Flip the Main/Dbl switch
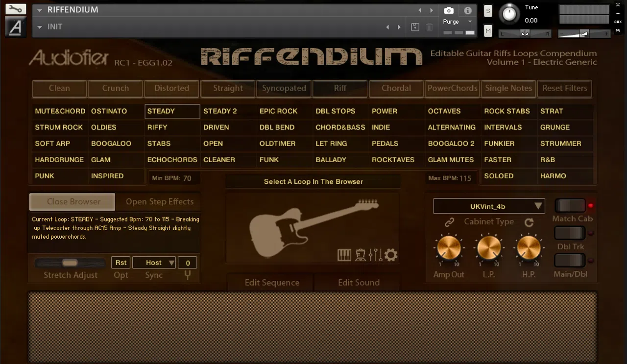Image resolution: width=627 pixels, height=364 pixels. click(x=570, y=260)
